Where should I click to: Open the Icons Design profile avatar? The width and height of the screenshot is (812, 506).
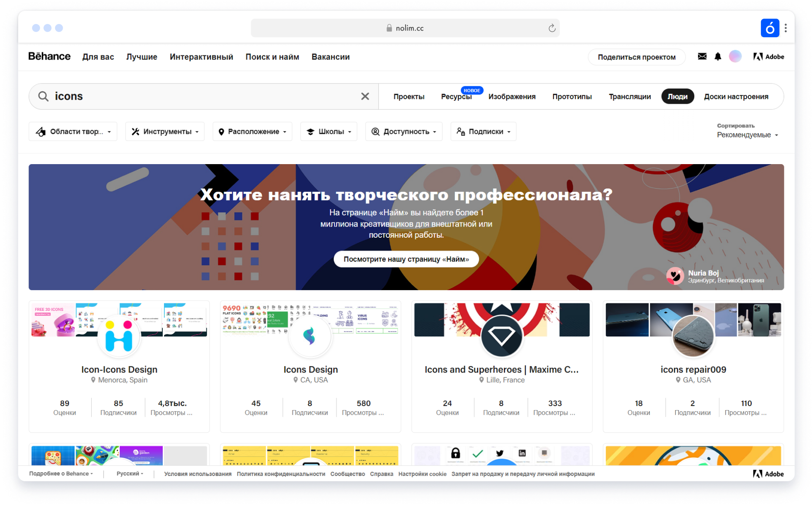(310, 336)
